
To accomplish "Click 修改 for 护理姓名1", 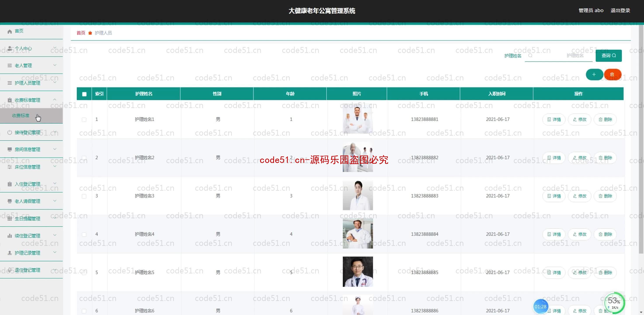I will point(580,119).
